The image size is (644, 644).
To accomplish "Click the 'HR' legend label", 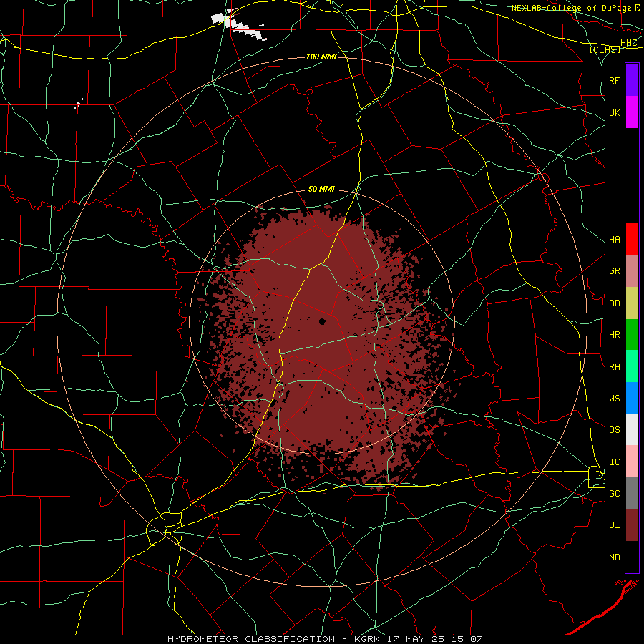I will 614,335.
